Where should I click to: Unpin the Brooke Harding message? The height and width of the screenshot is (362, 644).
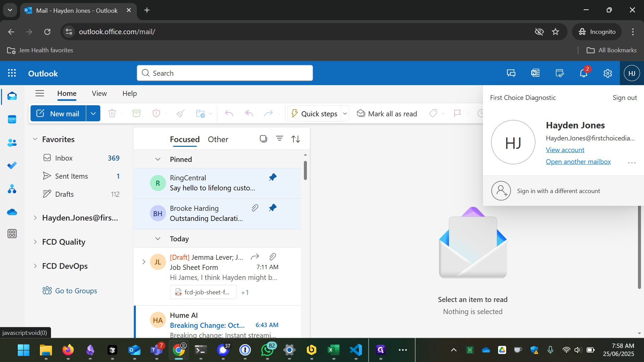tap(273, 208)
